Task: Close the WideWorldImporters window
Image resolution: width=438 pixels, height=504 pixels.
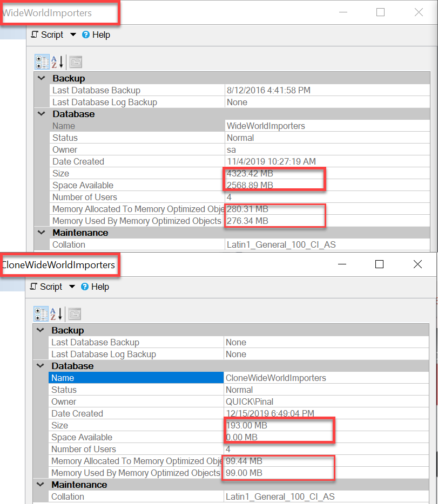Action: pyautogui.click(x=419, y=12)
